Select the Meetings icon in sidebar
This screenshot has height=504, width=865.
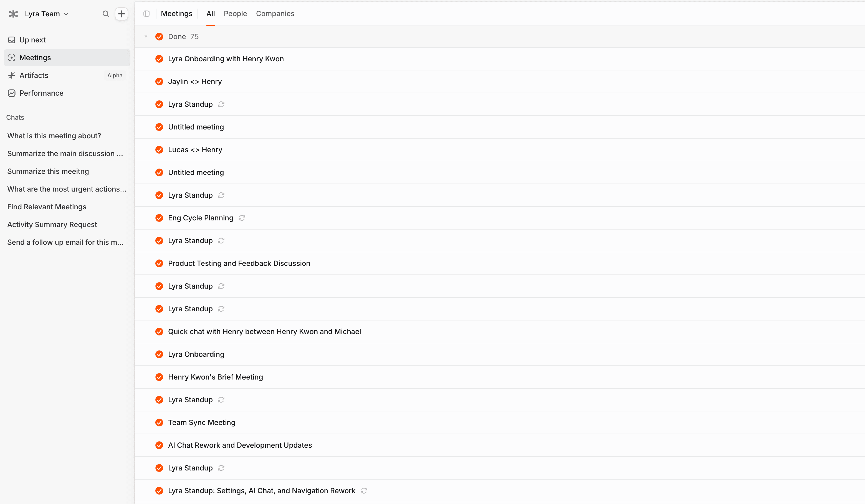coord(12,58)
